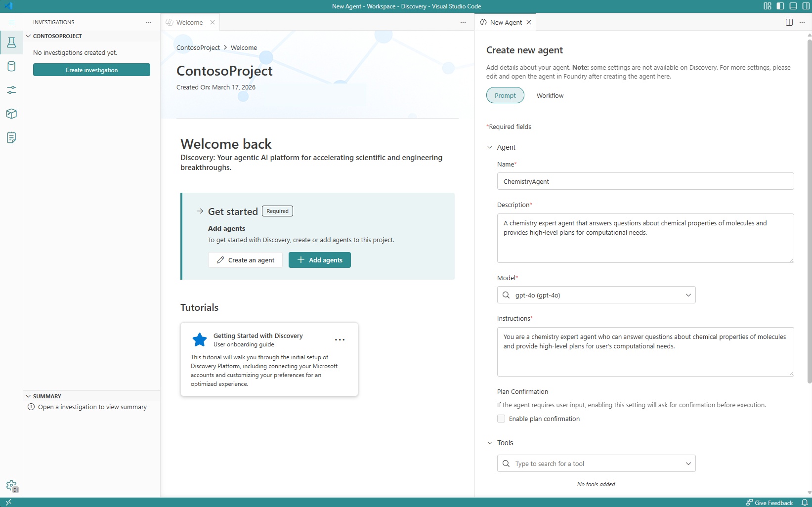Collapse the CONTOSOPROJECT section
Viewport: 812px width, 507px height.
tap(28, 36)
